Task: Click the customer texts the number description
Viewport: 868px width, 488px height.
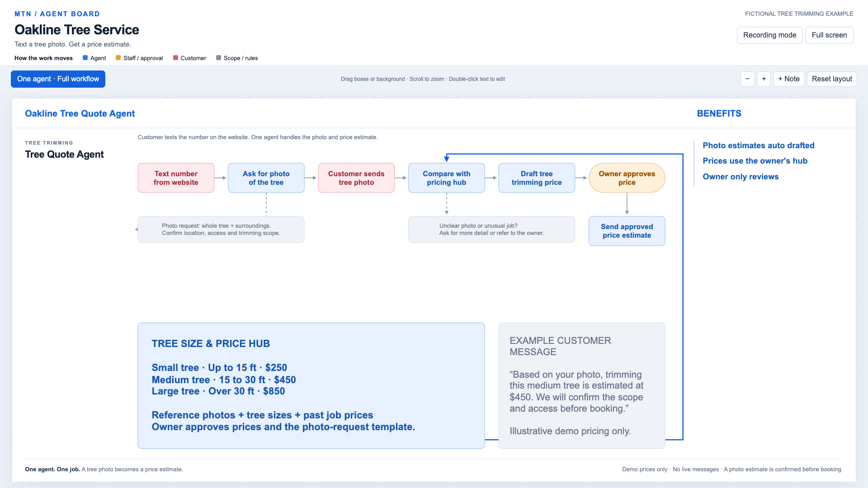Action: point(257,137)
